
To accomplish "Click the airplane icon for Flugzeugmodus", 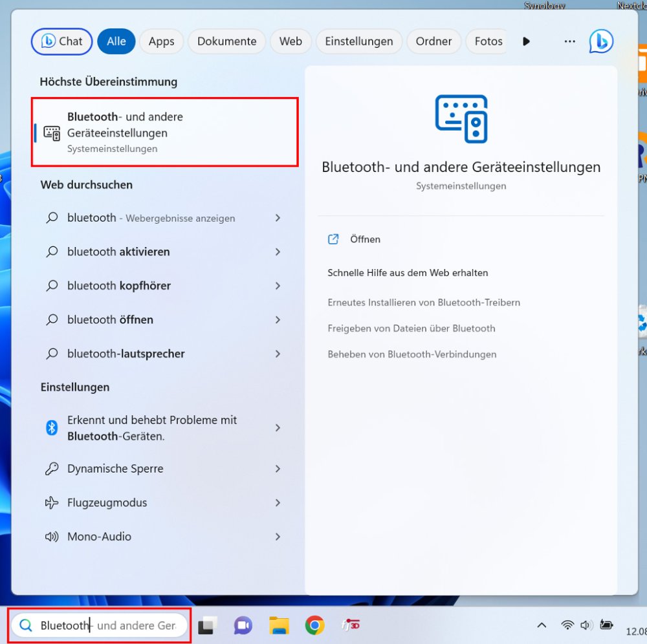I will point(52,502).
